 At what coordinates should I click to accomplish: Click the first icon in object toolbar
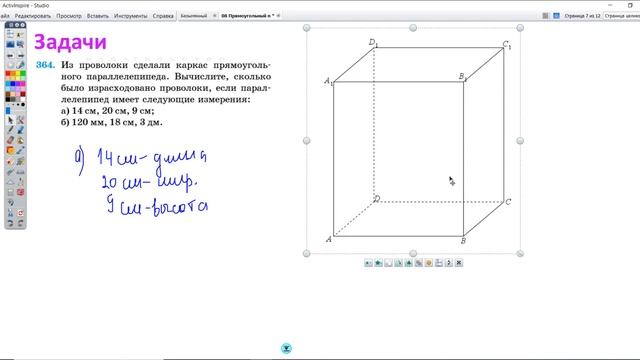pos(368,263)
